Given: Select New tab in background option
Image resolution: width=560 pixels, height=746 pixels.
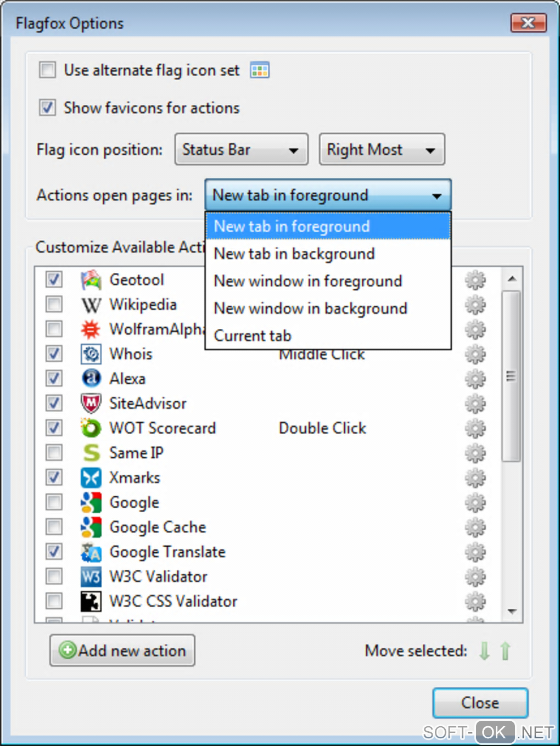Looking at the screenshot, I should (294, 254).
